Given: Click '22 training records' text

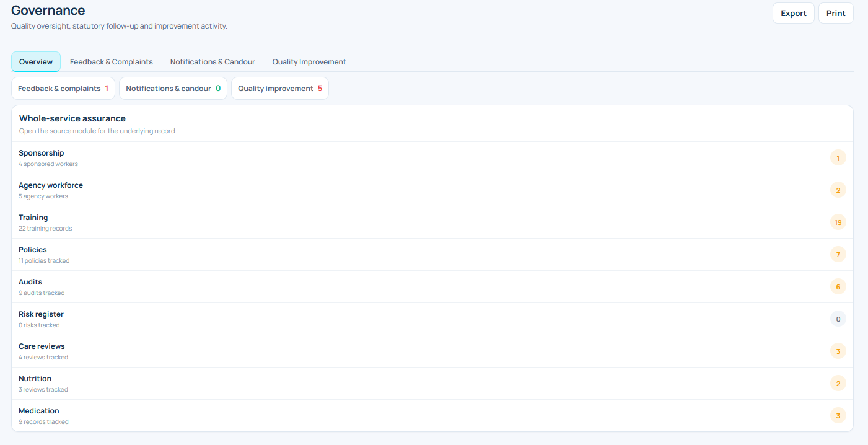Looking at the screenshot, I should 45,229.
